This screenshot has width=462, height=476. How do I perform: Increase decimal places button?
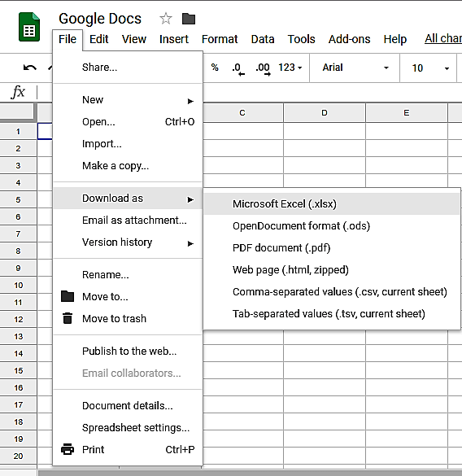coord(263,68)
